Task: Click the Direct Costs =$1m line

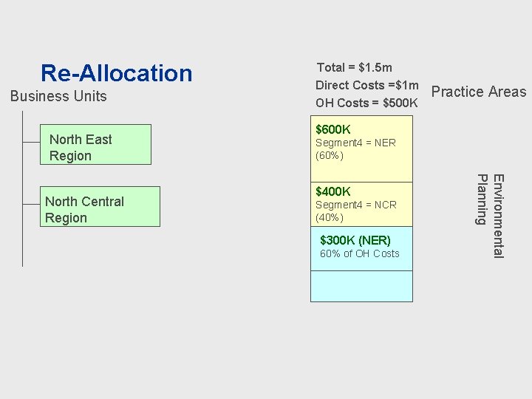Action: coord(367,85)
